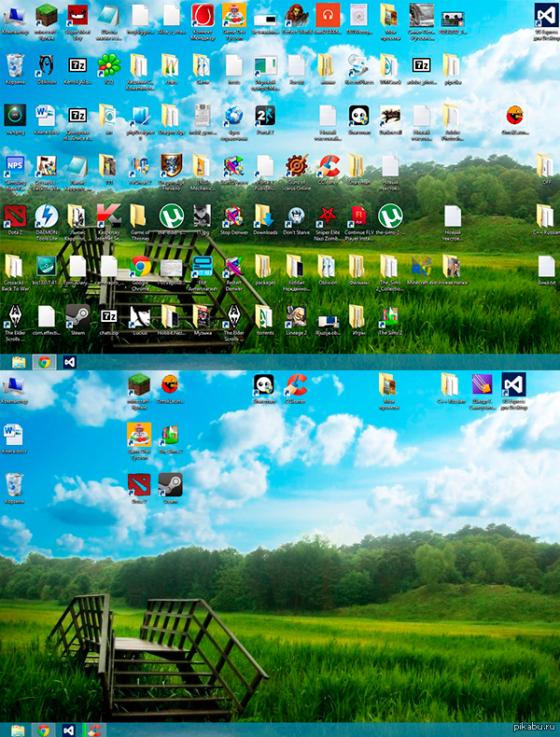Screen dimensions: 560x737
Task: Switch to Chrome in the upper taskbar
Action: 45,362
